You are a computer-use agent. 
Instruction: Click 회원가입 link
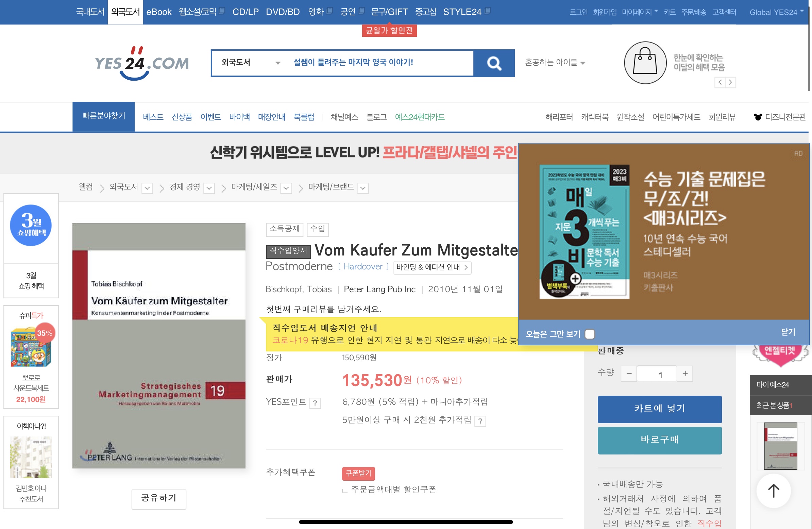coord(605,12)
